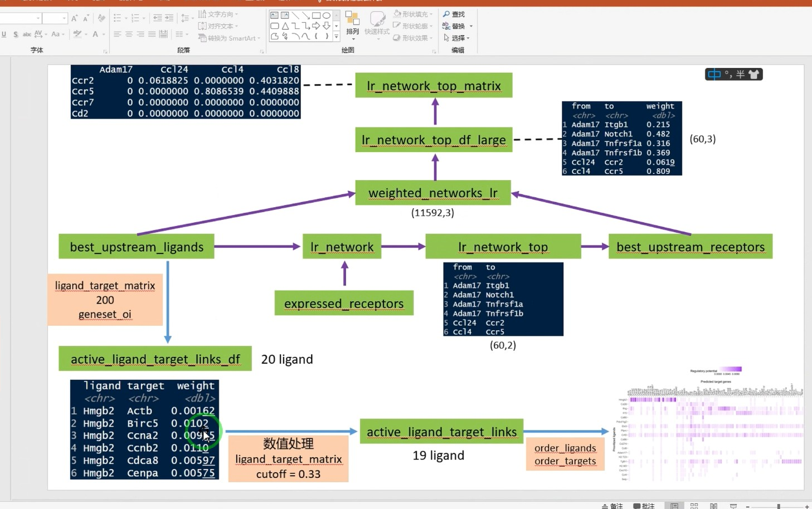This screenshot has width=812, height=509.
Task: Open the change case Aa dropdown
Action: click(57, 34)
